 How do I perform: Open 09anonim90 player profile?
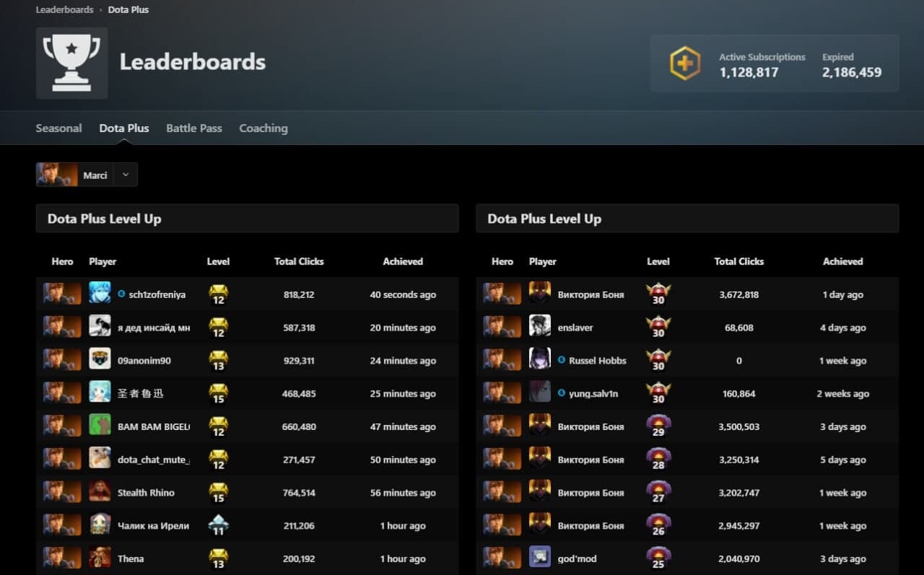pos(144,361)
